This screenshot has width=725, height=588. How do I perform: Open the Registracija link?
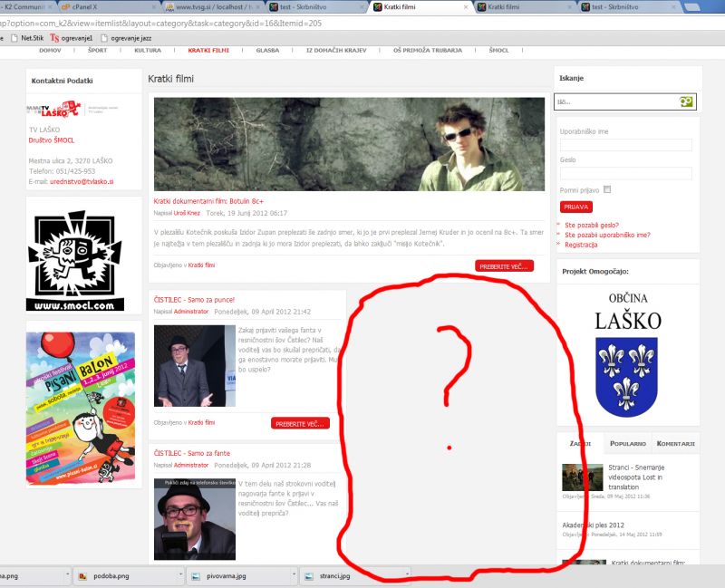pos(581,245)
